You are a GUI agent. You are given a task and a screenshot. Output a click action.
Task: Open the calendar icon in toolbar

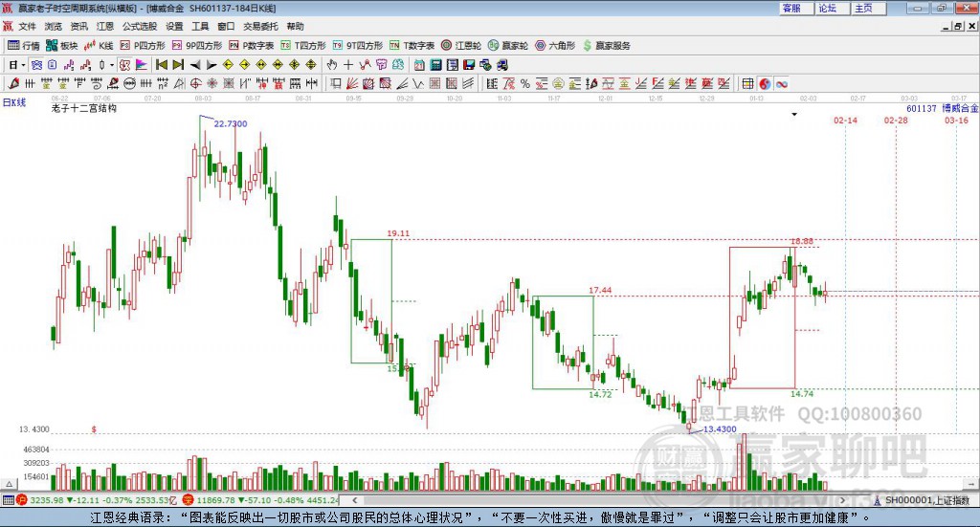click(419, 65)
